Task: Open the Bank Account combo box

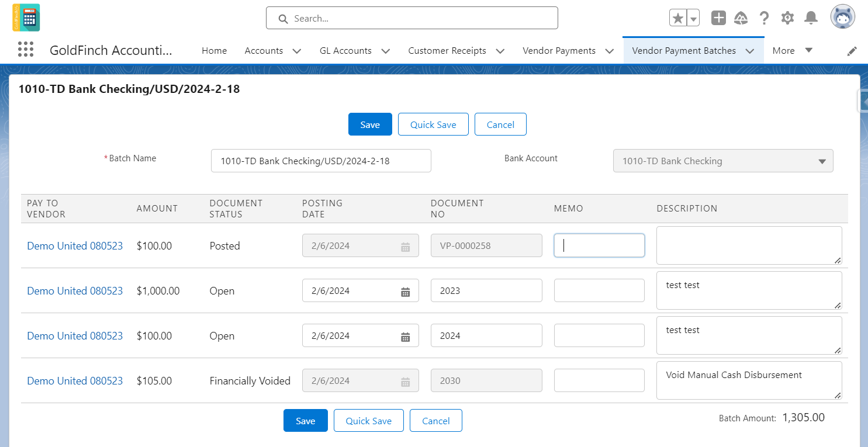Action: [x=723, y=161]
